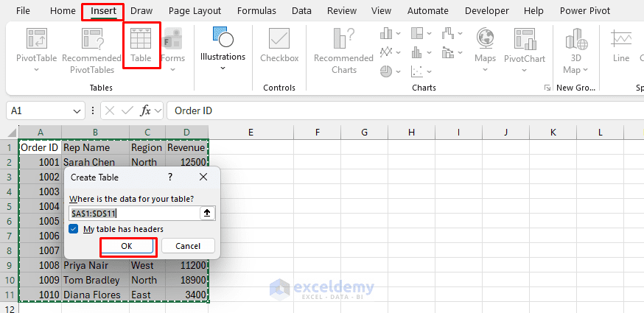Insert a statistic chart
644x313 pixels.
[x=417, y=52]
